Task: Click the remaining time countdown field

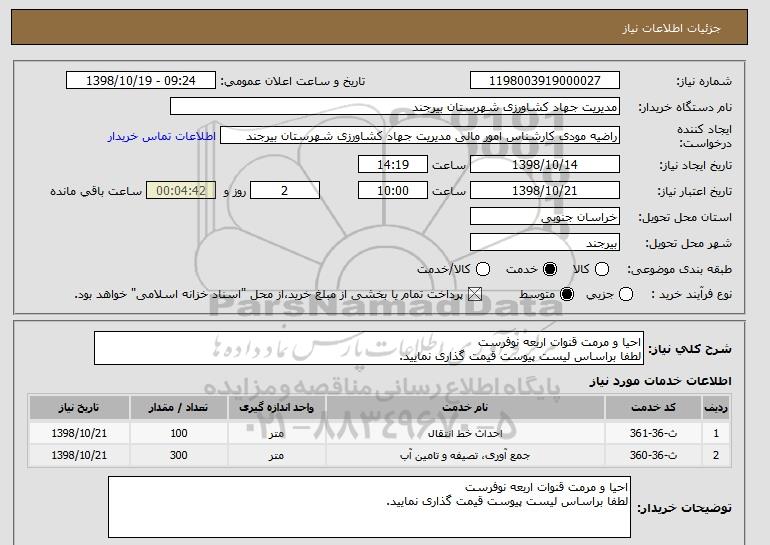Action: (181, 191)
